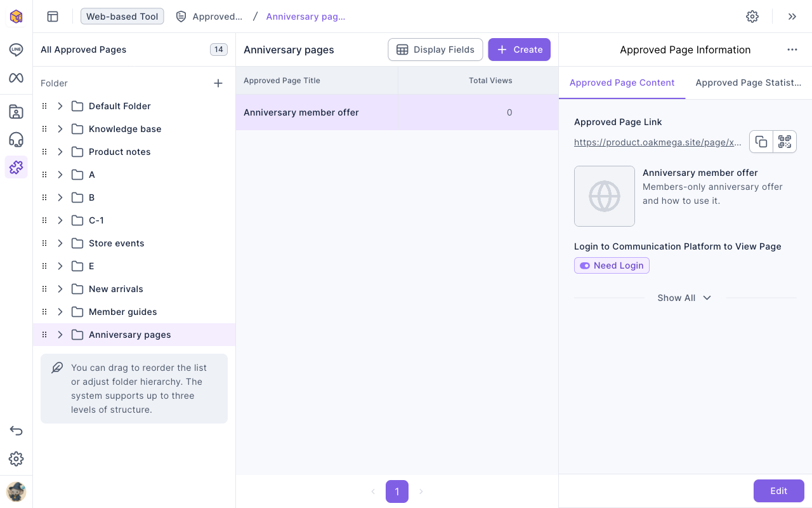Image resolution: width=812 pixels, height=508 pixels.
Task: Click the All Approved Pages heading
Action: click(x=84, y=50)
